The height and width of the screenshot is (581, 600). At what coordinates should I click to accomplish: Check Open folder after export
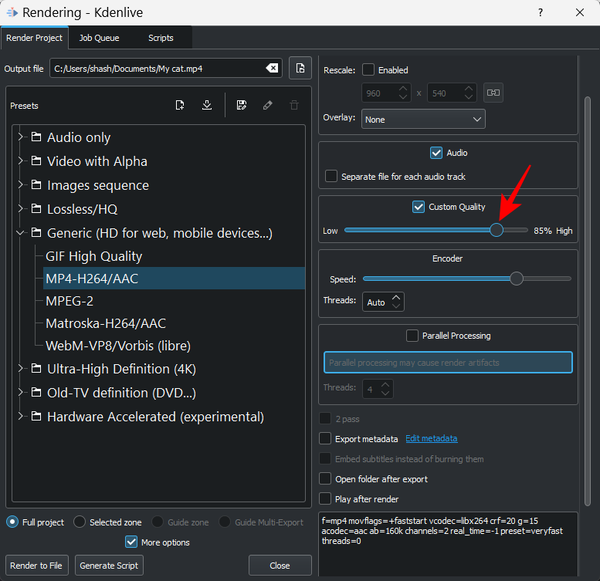(325, 479)
